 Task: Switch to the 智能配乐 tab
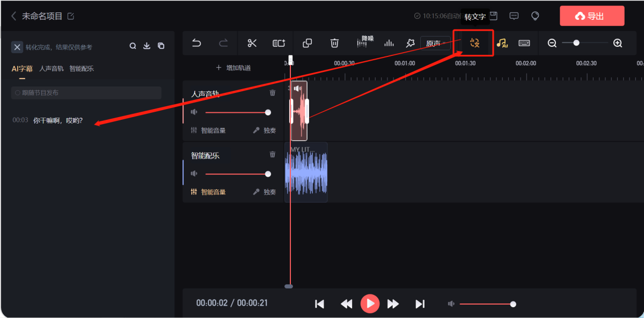pyautogui.click(x=82, y=69)
